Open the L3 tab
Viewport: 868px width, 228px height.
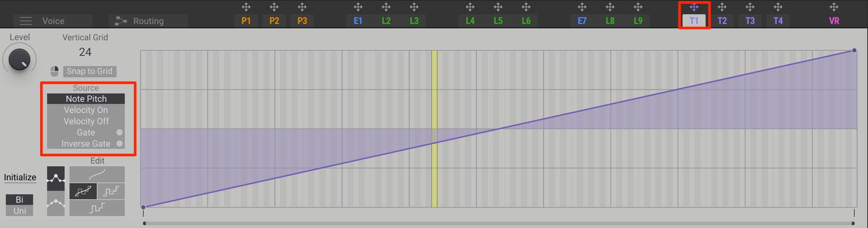[414, 21]
